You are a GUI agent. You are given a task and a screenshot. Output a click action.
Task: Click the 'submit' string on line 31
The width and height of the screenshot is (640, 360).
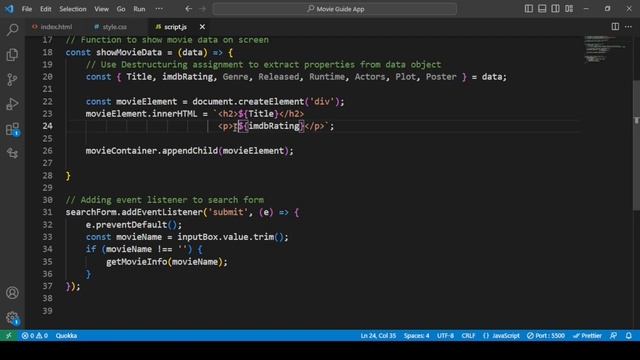tap(228, 212)
